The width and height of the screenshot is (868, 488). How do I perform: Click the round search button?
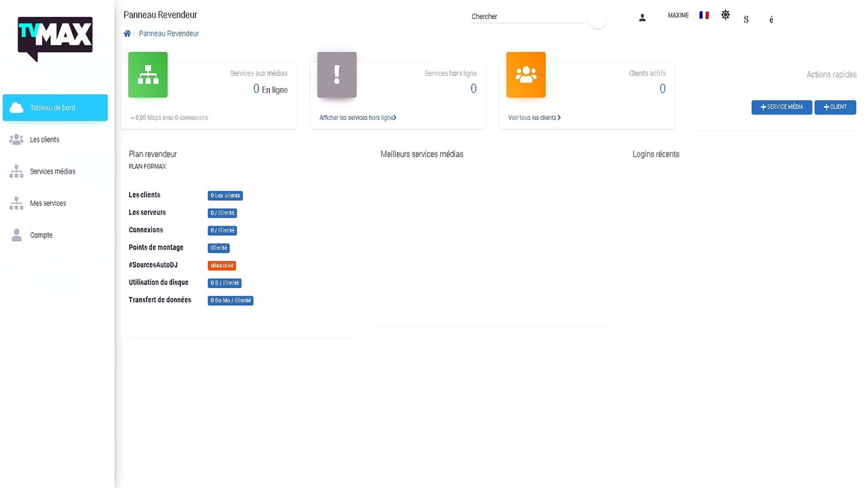click(597, 18)
